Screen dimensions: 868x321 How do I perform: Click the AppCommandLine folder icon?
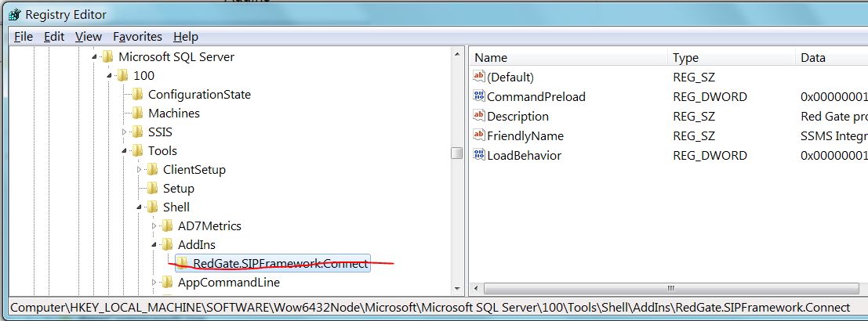(x=167, y=283)
